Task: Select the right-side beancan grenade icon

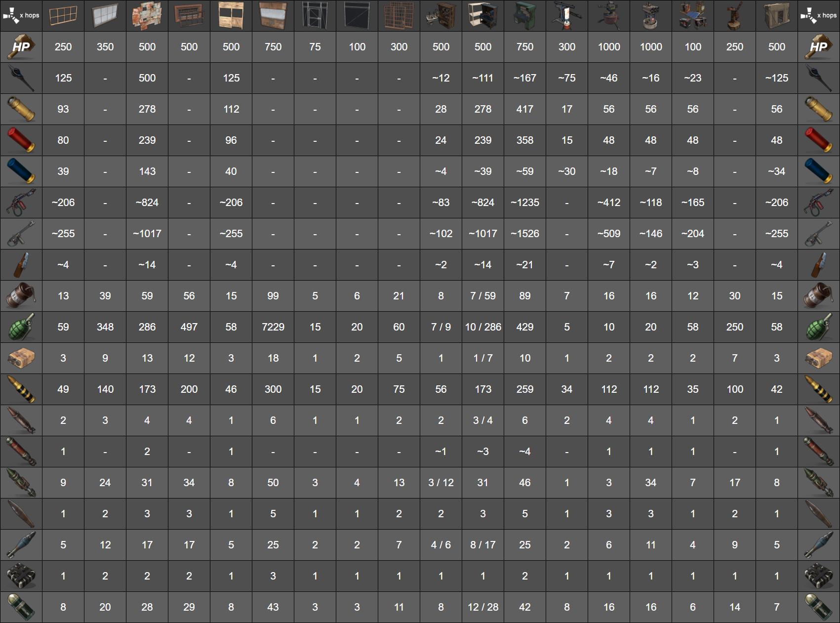Action: point(819,296)
